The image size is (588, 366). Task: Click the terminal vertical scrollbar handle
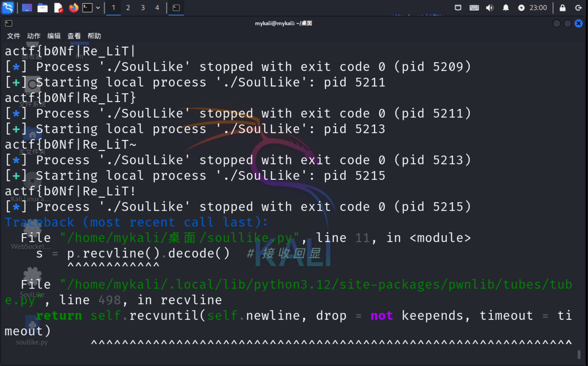579,354
